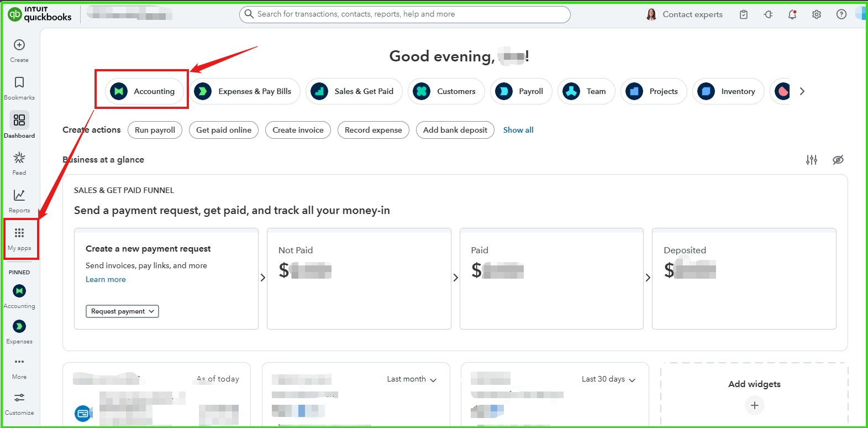Open the user profile avatar
The image size is (868, 428).
pyautogui.click(x=860, y=14)
